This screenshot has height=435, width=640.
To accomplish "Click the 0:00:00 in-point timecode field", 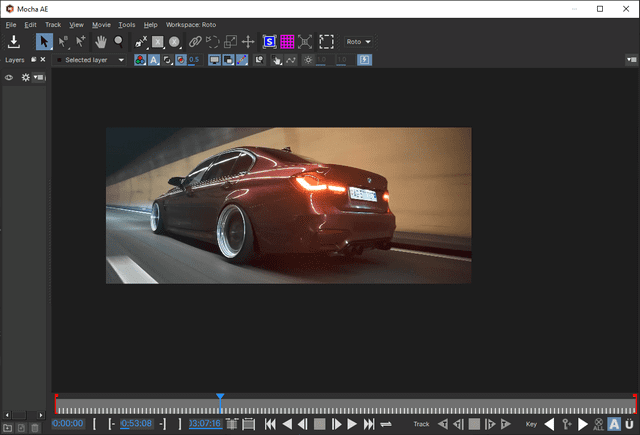I will (68, 424).
